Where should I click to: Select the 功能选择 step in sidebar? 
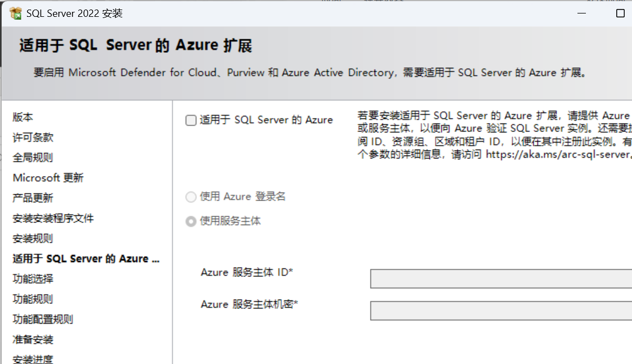coord(33,279)
